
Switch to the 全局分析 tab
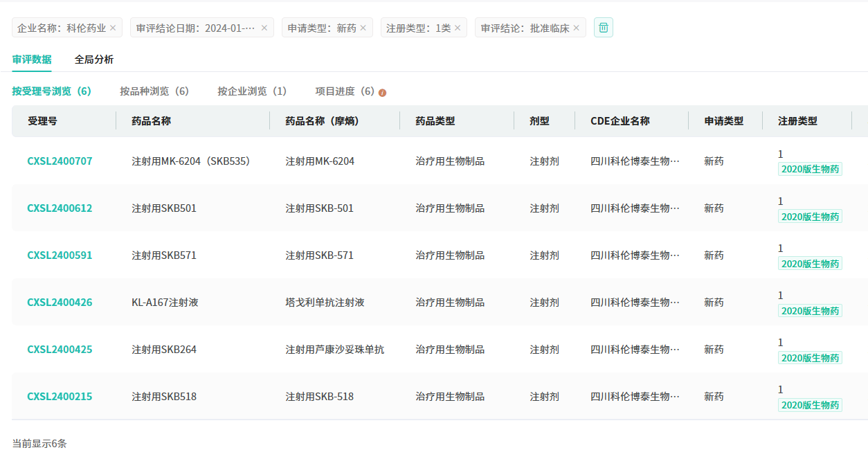pos(94,60)
